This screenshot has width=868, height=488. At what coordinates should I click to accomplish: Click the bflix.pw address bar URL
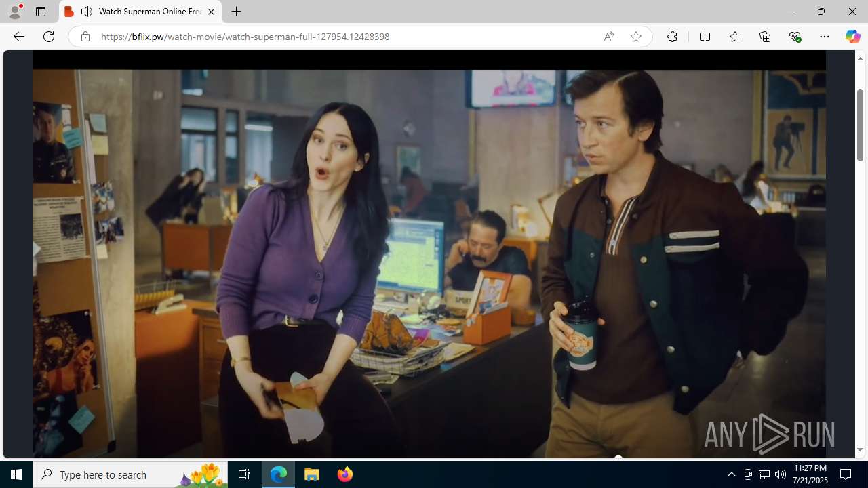pyautogui.click(x=245, y=37)
